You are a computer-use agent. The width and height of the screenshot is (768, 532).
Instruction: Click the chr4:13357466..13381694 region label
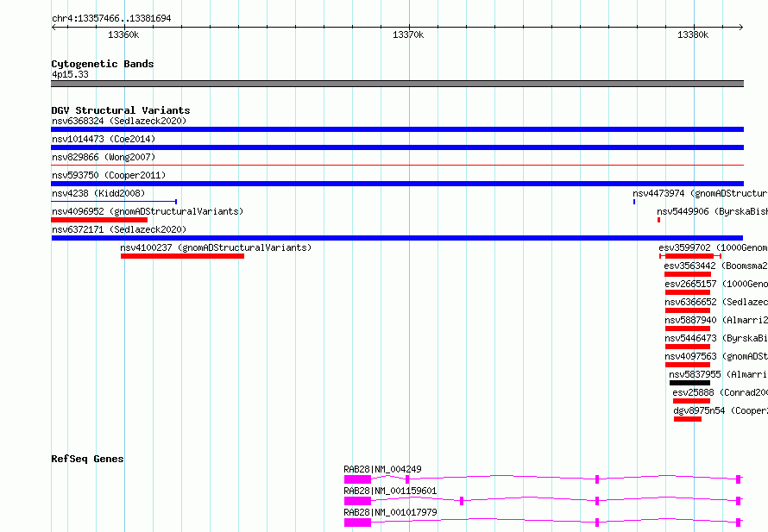(x=111, y=18)
